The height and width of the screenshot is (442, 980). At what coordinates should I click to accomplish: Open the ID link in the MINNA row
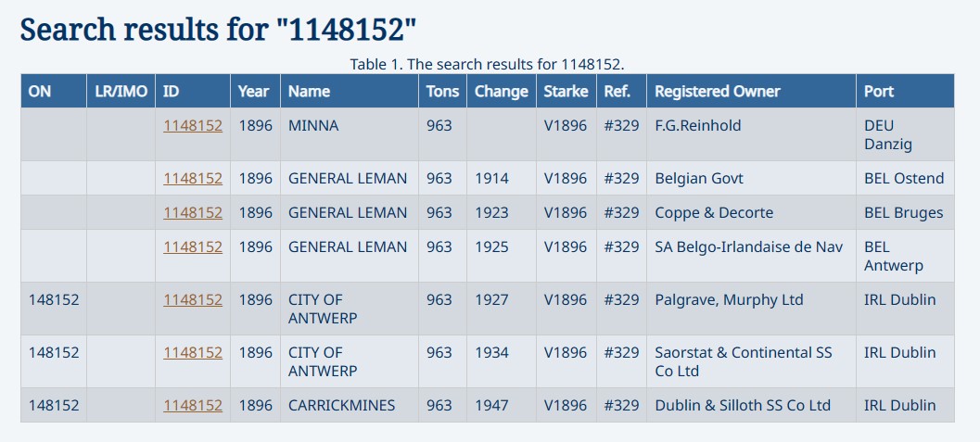(x=193, y=126)
